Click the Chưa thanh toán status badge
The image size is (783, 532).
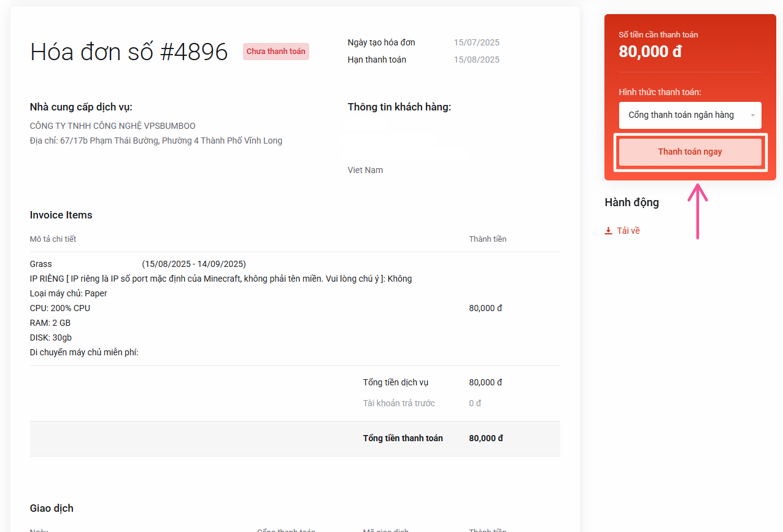(276, 52)
